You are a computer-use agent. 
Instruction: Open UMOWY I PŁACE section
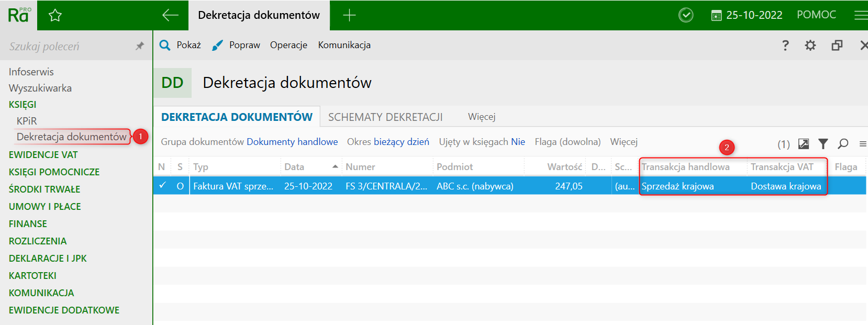[44, 207]
